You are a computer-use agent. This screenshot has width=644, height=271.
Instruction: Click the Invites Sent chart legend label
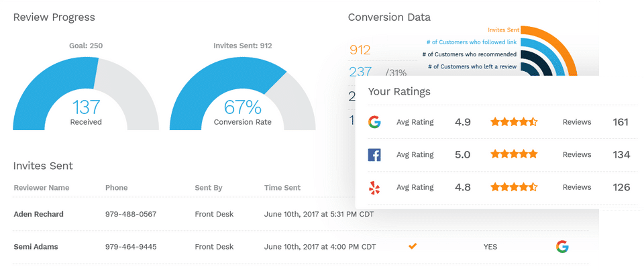tap(502, 30)
